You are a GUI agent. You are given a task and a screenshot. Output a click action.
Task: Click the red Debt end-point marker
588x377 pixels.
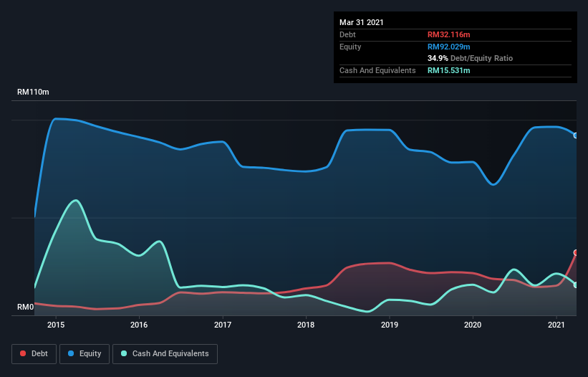coord(576,253)
